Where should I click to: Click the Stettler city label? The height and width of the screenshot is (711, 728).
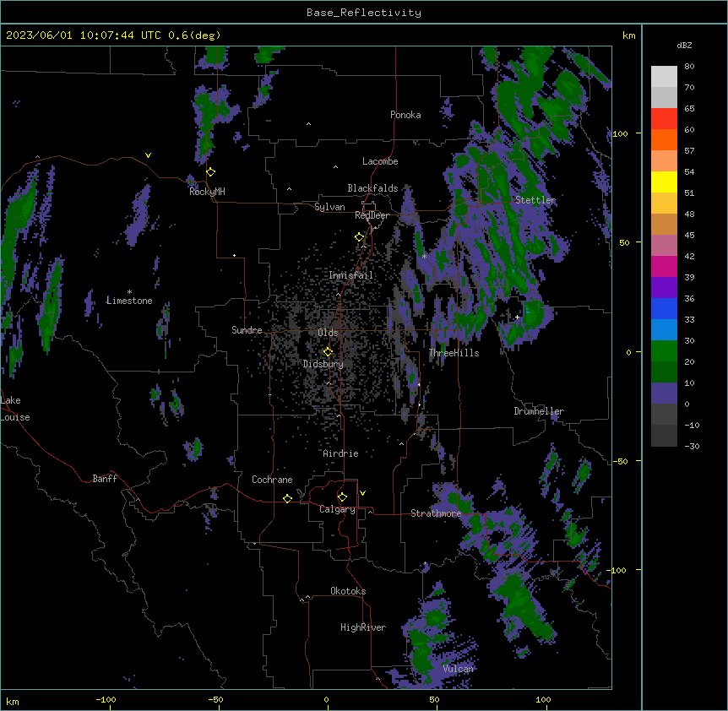[x=535, y=200]
